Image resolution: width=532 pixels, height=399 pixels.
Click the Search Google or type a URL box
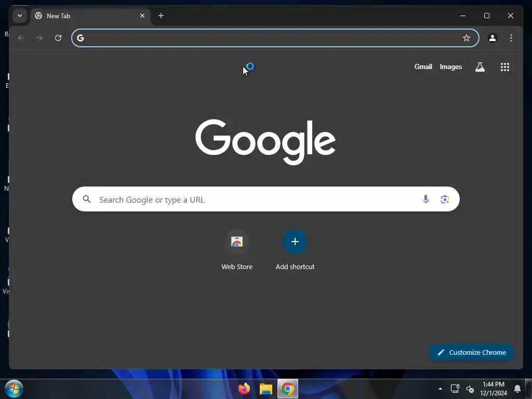pyautogui.click(x=265, y=199)
